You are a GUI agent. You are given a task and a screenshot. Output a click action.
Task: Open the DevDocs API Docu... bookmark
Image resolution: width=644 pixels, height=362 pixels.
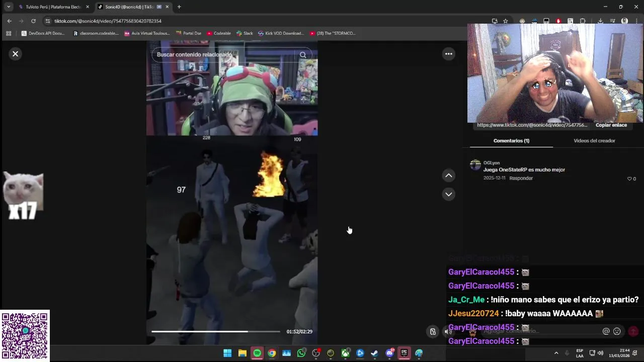tap(43, 33)
